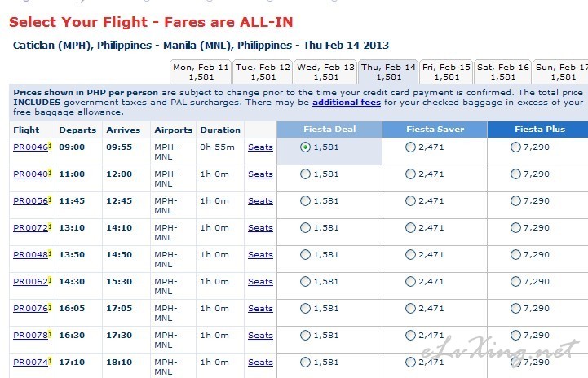Switch to the Mon, Feb 11 date tab

coord(201,72)
